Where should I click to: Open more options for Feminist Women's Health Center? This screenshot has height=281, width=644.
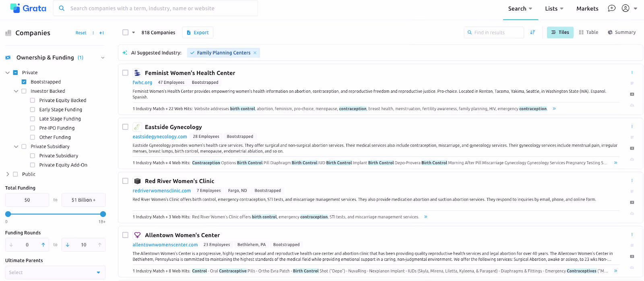click(632, 73)
